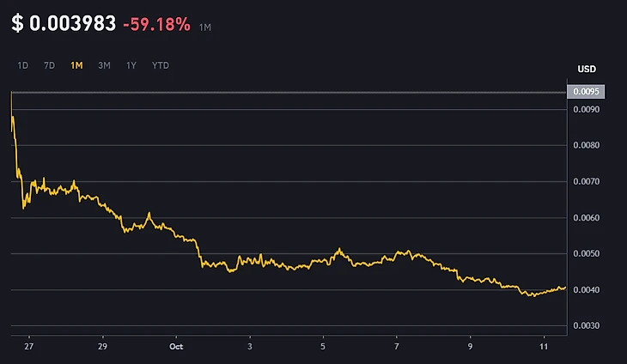Switch to the 7D time range

(x=50, y=65)
